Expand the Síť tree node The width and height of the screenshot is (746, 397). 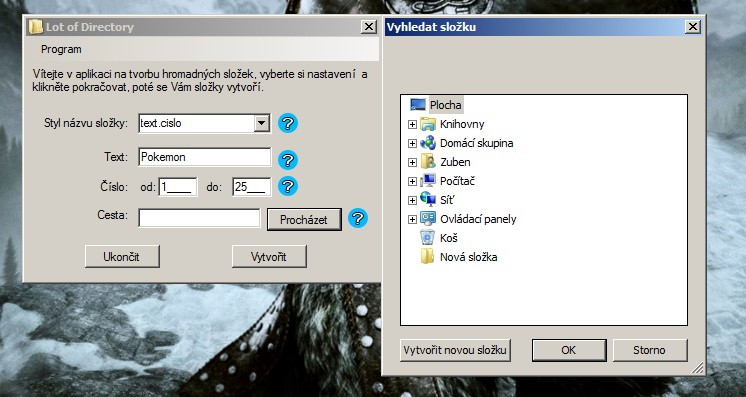pyautogui.click(x=412, y=200)
